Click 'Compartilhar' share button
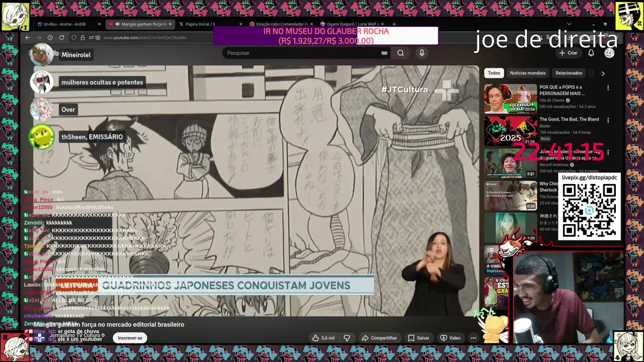Image resolution: width=644 pixels, height=362 pixels. pos(379,338)
